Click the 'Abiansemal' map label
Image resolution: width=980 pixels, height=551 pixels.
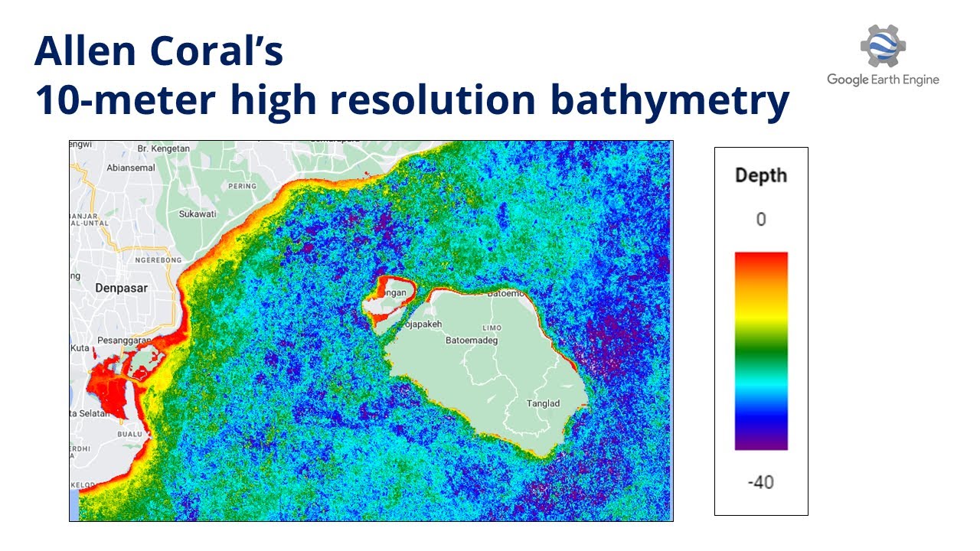pyautogui.click(x=131, y=168)
